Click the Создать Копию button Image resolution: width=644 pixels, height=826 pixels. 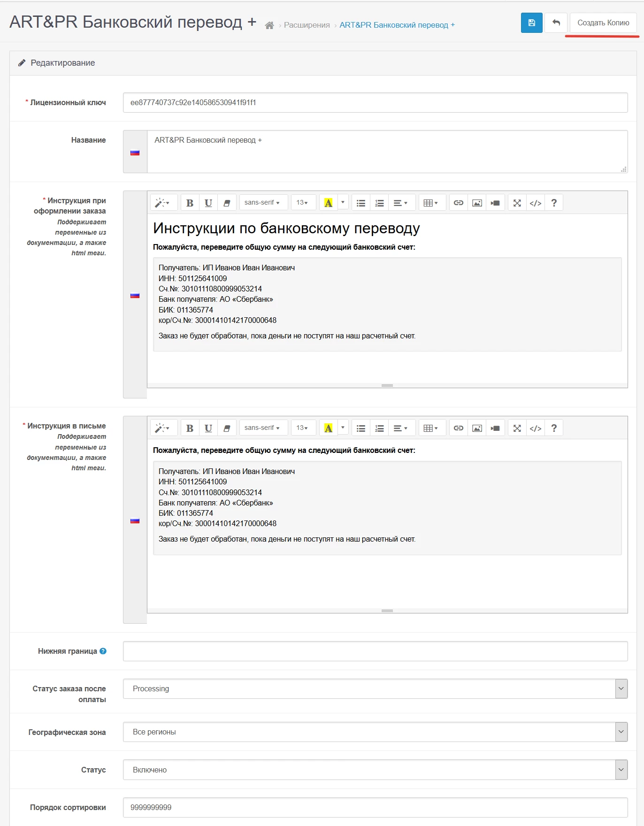coord(603,23)
